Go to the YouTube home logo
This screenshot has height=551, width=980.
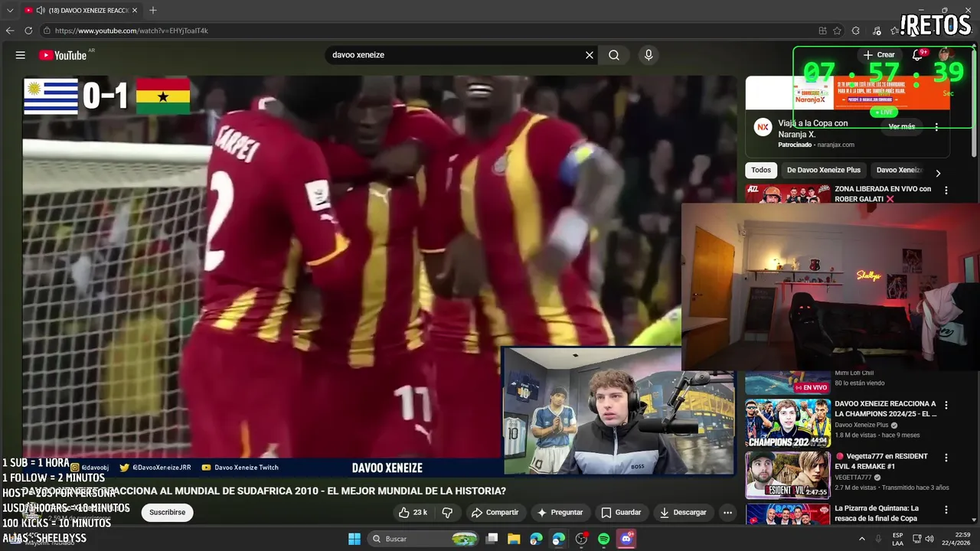tap(63, 55)
